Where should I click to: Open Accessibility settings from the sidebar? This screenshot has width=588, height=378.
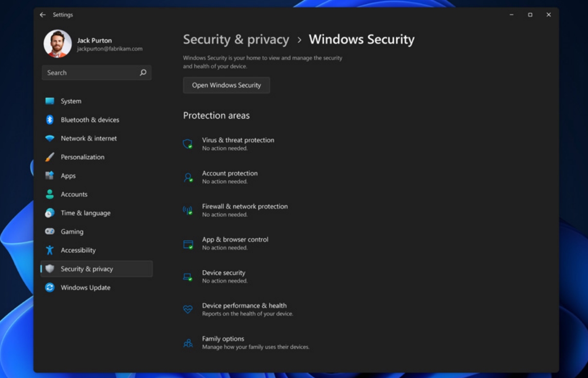click(78, 250)
